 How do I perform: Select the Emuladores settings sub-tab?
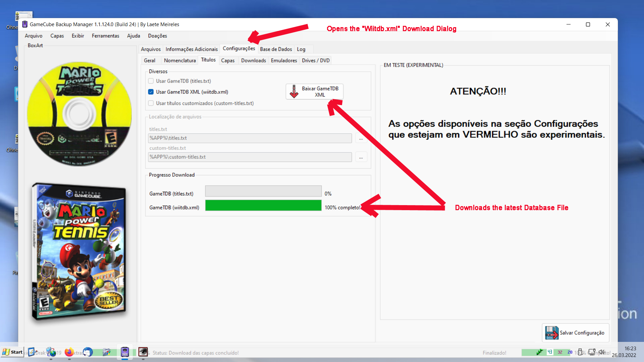pos(284,60)
